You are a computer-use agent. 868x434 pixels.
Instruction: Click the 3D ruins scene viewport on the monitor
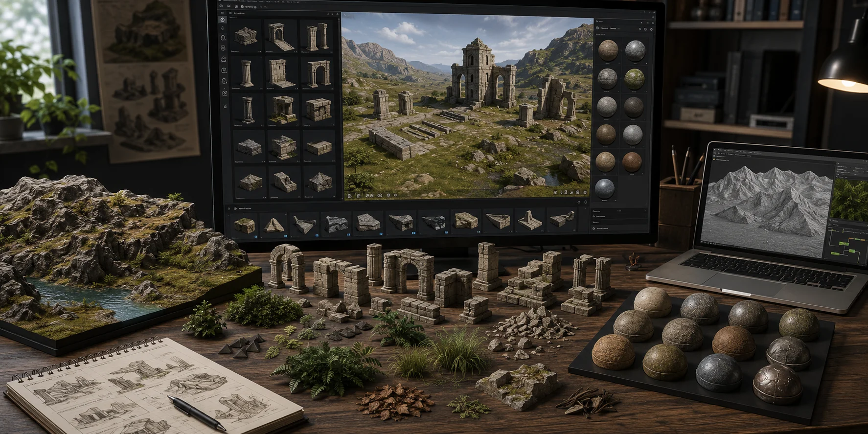pyautogui.click(x=468, y=106)
